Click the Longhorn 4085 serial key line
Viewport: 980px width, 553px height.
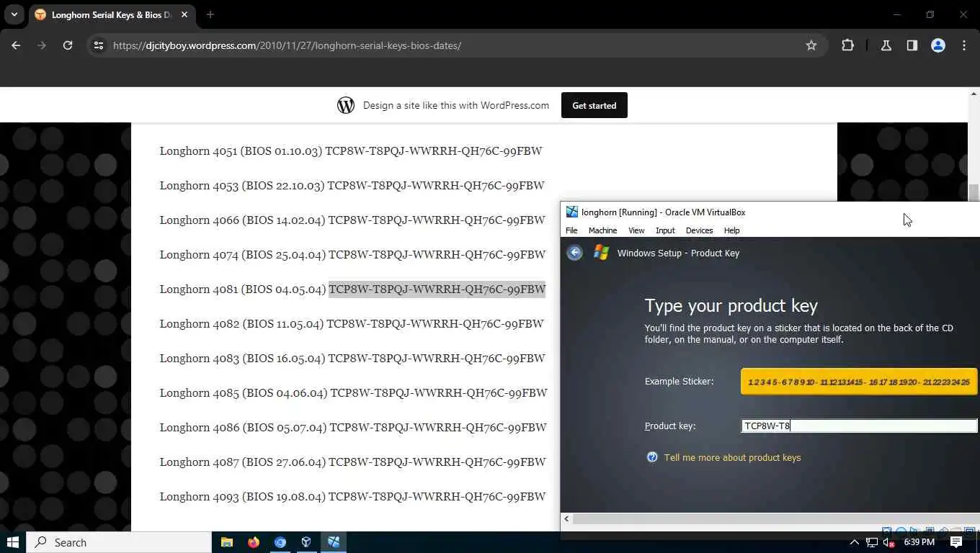click(x=353, y=392)
